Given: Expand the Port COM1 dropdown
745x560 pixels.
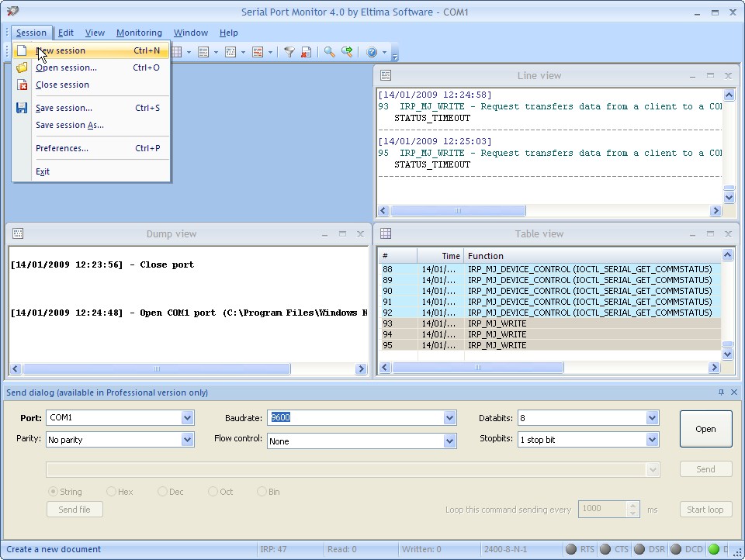Looking at the screenshot, I should [x=187, y=418].
